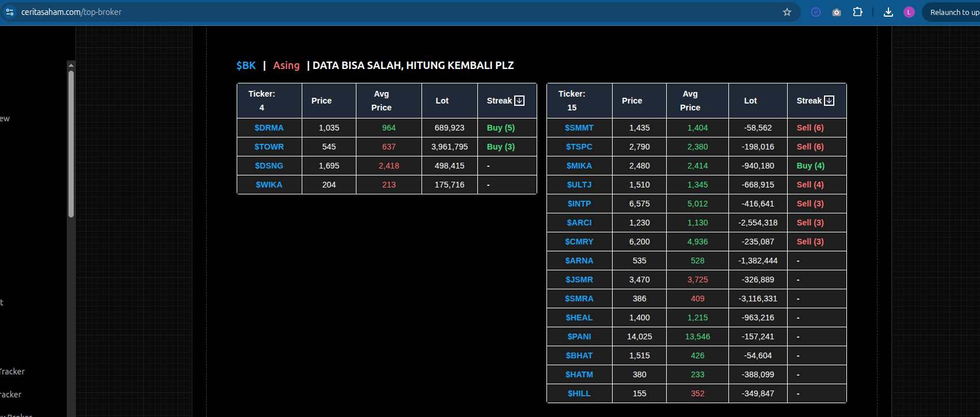Open the $PANI ticker link
Viewport: 980px width, 417px height.
[579, 336]
